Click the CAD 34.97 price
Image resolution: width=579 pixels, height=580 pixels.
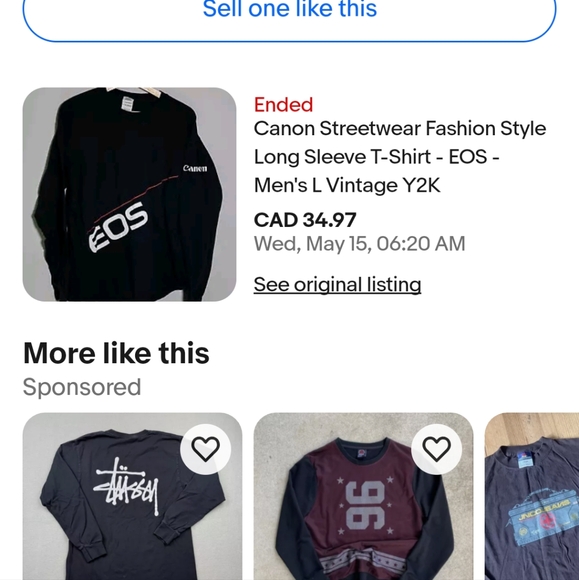pyautogui.click(x=305, y=220)
